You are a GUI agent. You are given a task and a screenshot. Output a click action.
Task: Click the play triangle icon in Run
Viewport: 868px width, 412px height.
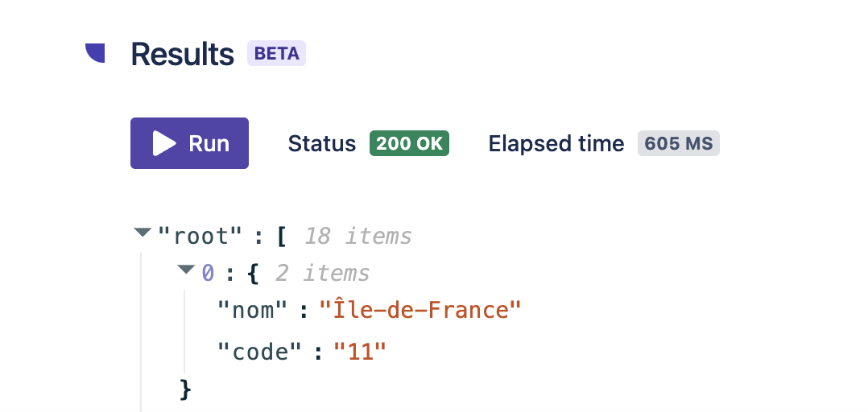pos(164,143)
